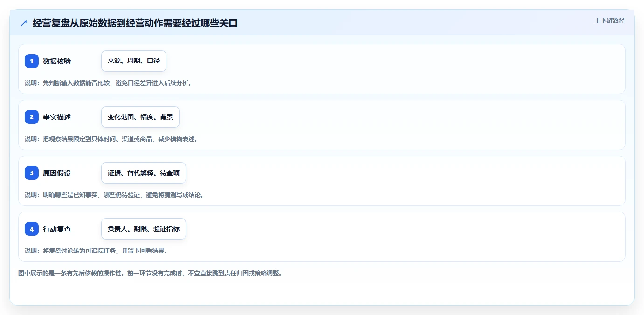Select the 负责人、期限、验证指标 tag
This screenshot has width=644, height=315.
point(144,229)
